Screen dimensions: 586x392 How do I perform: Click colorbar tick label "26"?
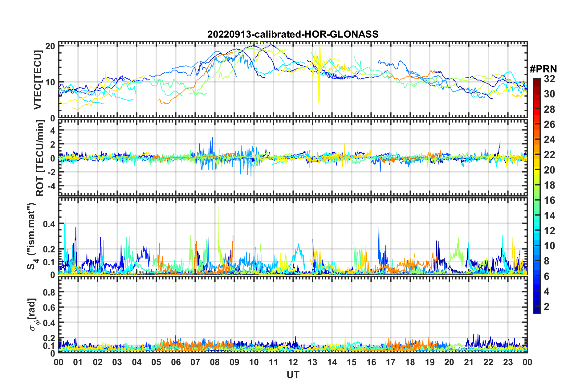[x=549, y=125]
